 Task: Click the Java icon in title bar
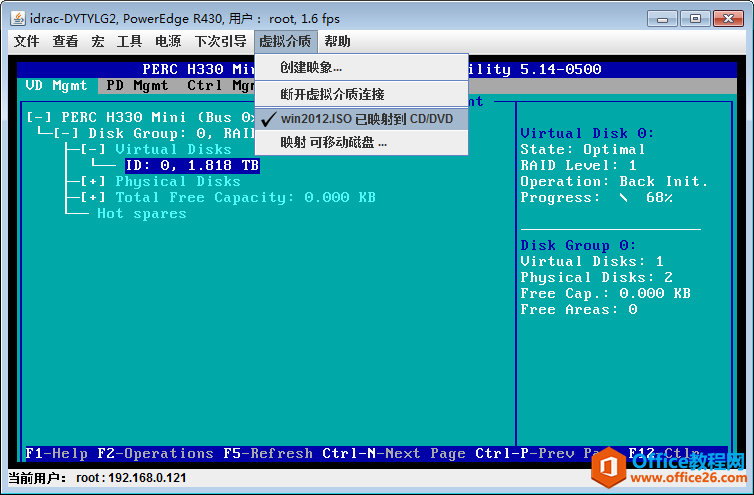click(18, 18)
